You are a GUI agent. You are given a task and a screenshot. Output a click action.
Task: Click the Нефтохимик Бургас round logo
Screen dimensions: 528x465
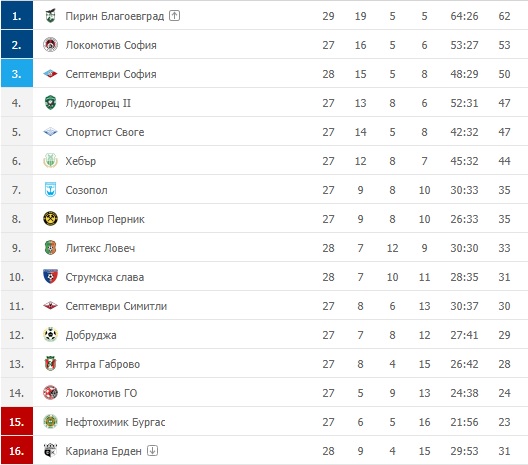[50, 421]
